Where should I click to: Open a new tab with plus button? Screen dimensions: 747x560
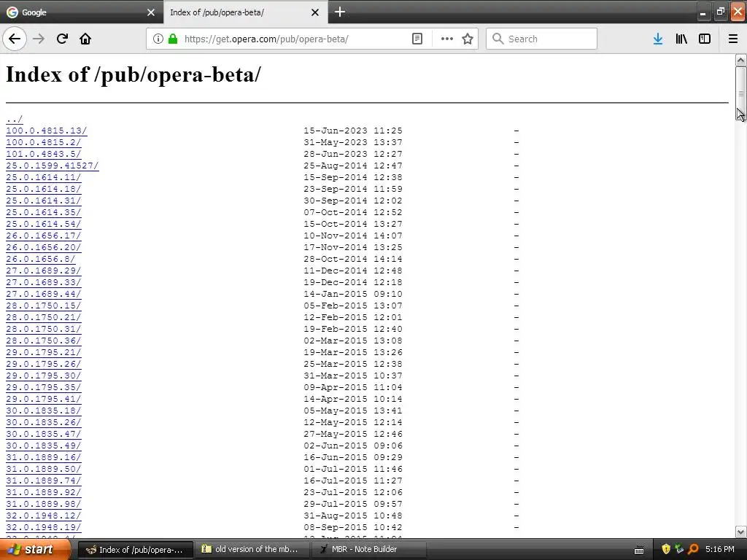pyautogui.click(x=340, y=12)
